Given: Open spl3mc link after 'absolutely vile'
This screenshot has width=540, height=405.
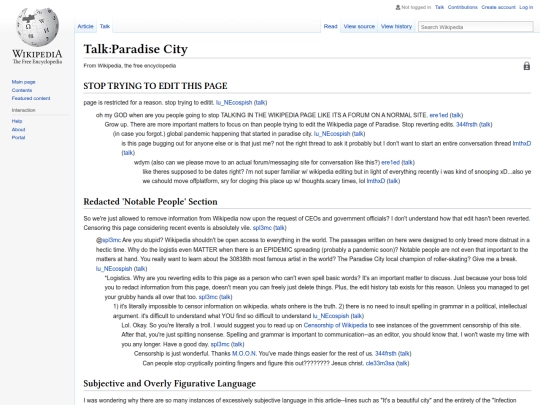Looking at the screenshot, I should (262, 228).
